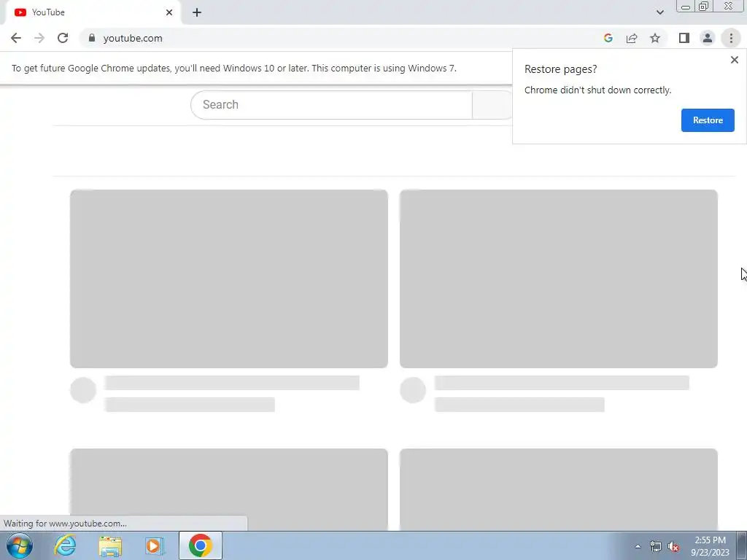Close the YouTube tab

tap(169, 12)
